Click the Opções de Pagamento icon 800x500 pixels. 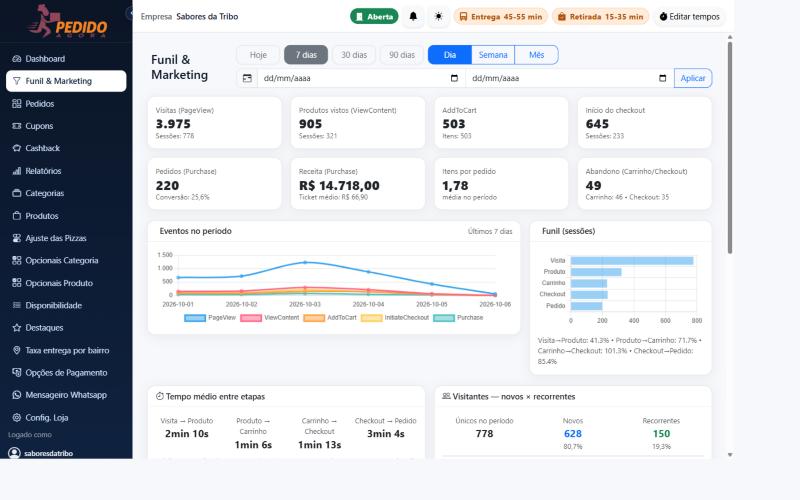coord(17,373)
